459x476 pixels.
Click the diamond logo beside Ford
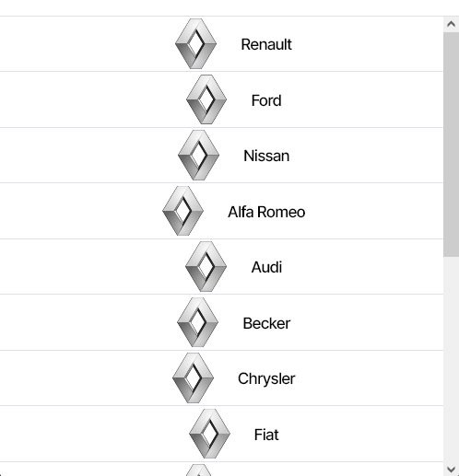(x=206, y=99)
